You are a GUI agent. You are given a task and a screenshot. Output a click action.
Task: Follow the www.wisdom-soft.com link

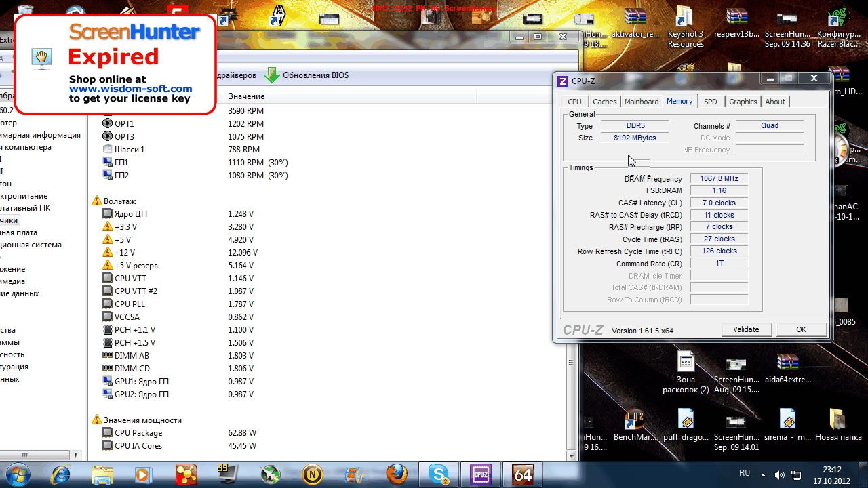click(x=130, y=89)
